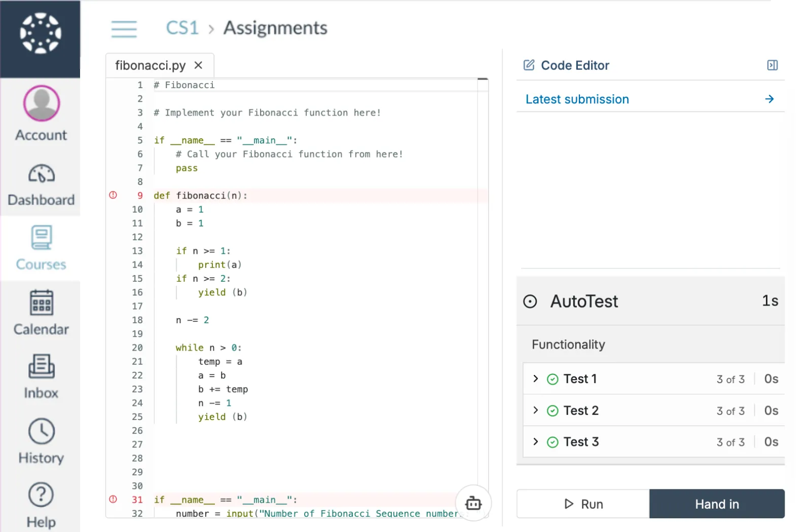This screenshot has height=532, width=811.
Task: Run the code with Run button
Action: pyautogui.click(x=583, y=504)
